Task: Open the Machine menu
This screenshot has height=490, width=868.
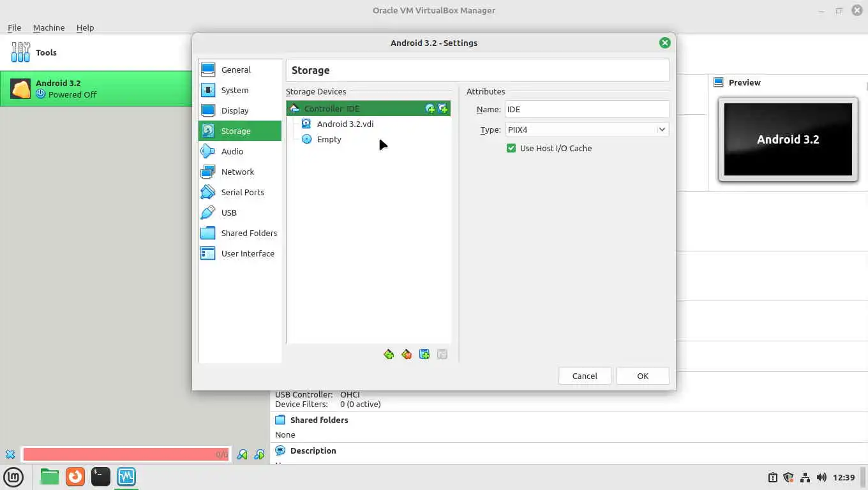Action: click(49, 27)
